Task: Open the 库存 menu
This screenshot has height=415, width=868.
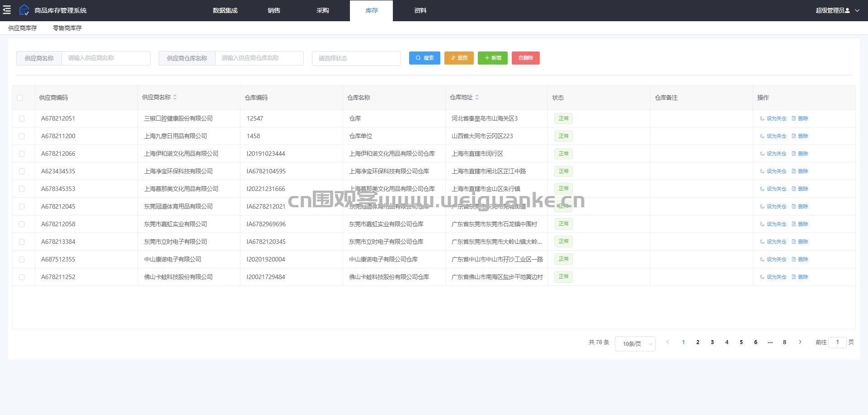Action: pyautogui.click(x=372, y=10)
